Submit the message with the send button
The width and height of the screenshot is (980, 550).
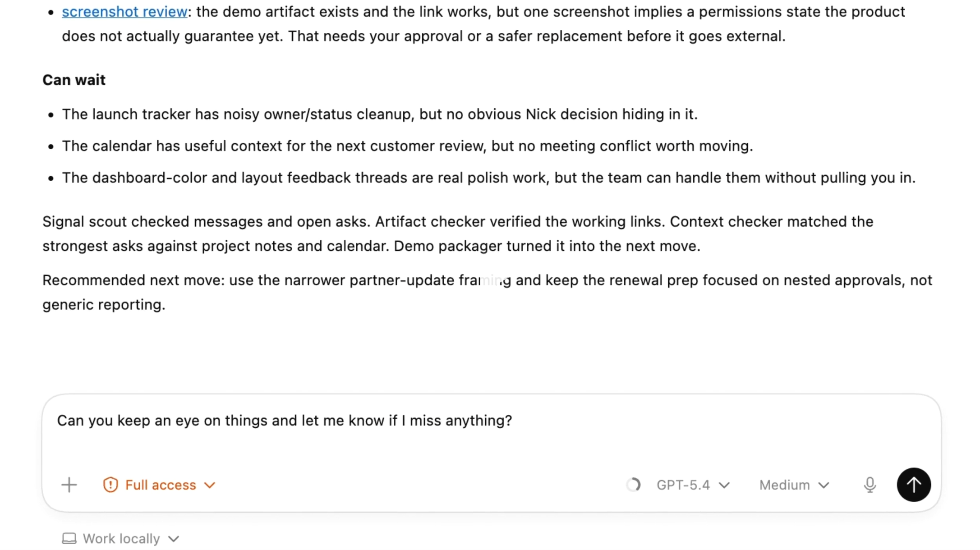point(914,485)
